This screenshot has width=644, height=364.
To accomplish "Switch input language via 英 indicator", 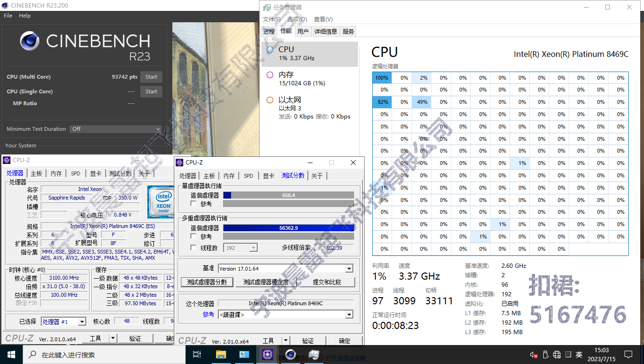I will coord(579,354).
